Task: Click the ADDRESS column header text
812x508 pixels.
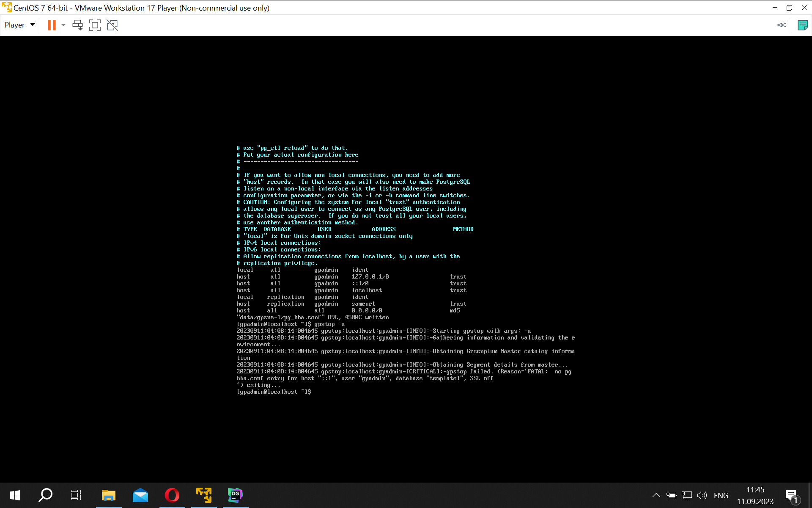Action: [x=384, y=229]
